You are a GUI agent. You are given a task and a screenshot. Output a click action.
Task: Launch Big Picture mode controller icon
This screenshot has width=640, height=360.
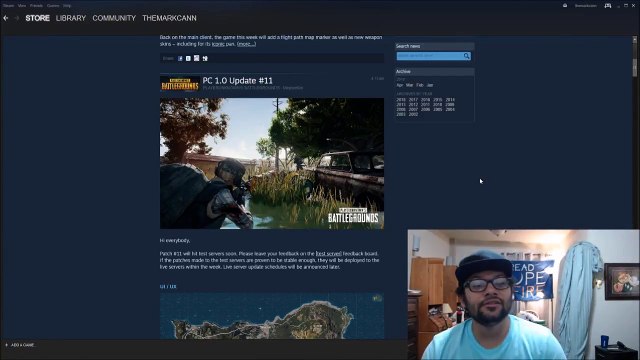click(x=608, y=6)
